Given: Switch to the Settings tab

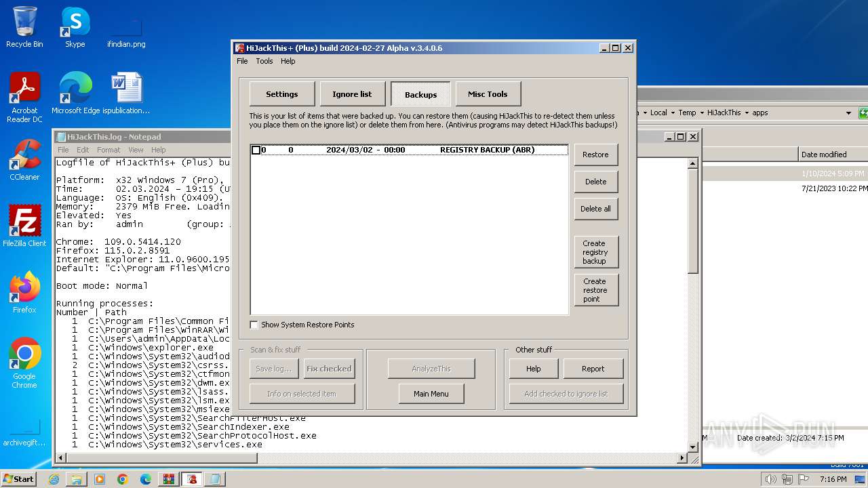Looking at the screenshot, I should click(282, 94).
